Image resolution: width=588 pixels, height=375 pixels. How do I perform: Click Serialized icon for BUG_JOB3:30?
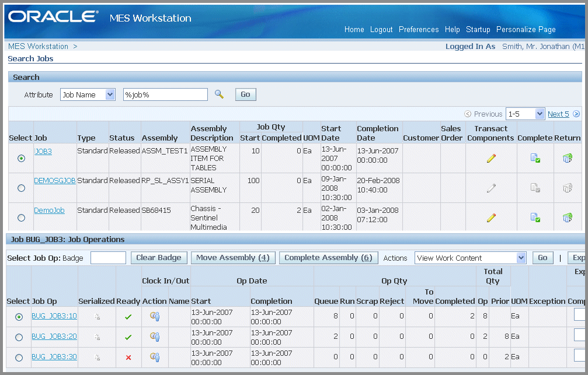pyautogui.click(x=97, y=358)
